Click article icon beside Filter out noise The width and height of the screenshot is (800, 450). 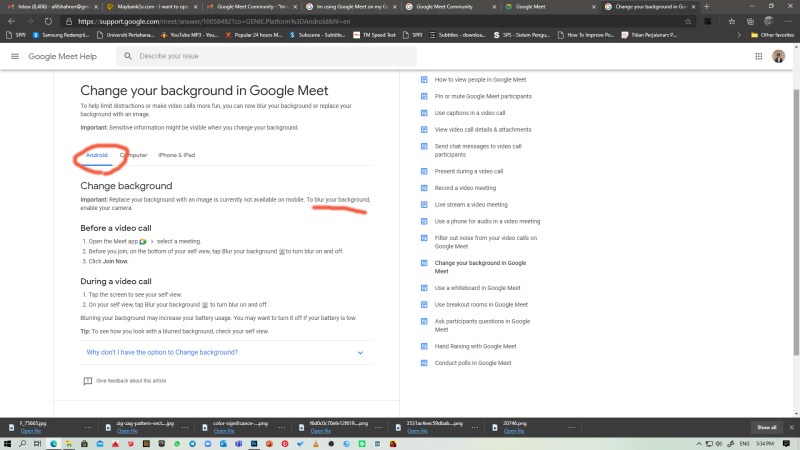pyautogui.click(x=424, y=238)
